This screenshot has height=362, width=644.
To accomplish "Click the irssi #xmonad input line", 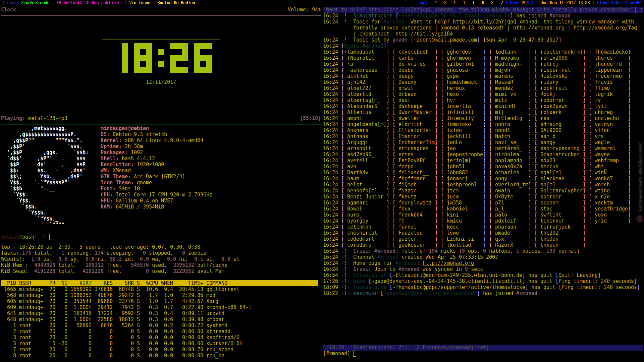I will coord(483,354).
